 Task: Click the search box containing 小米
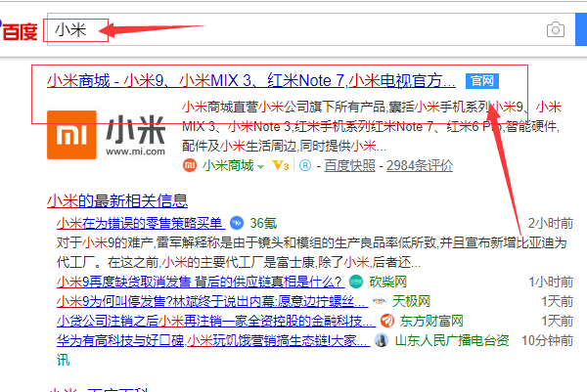311,29
